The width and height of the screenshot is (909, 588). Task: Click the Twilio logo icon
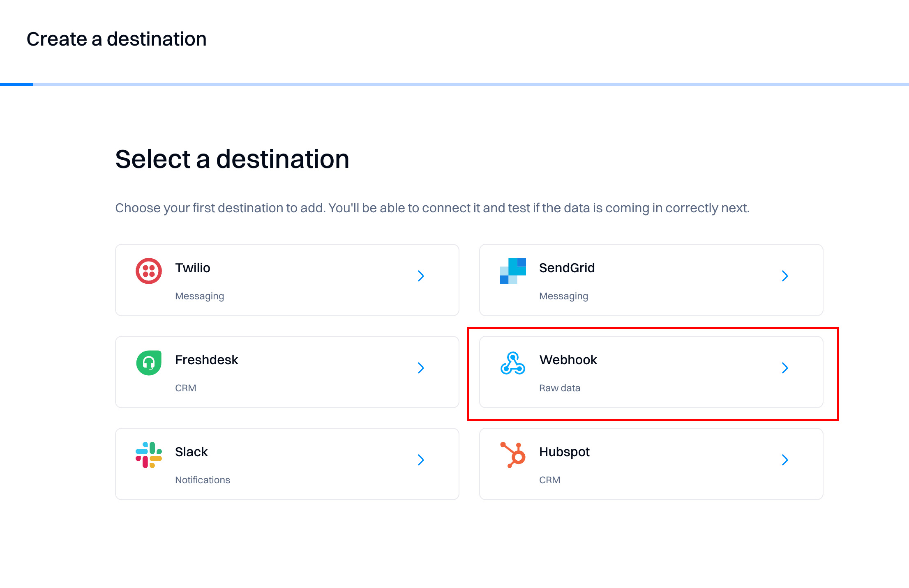[148, 271]
